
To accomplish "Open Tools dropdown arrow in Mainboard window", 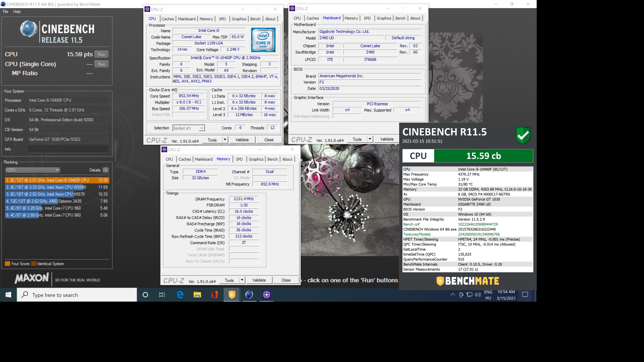I will (370, 139).
